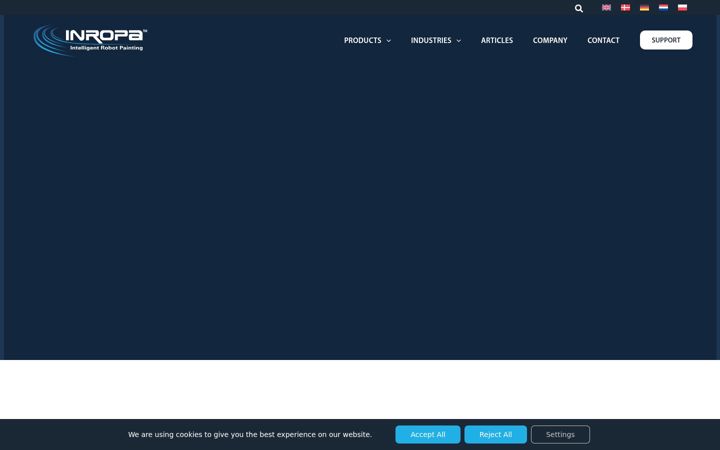This screenshot has height=450, width=720.
Task: Accept all cookies
Action: point(428,434)
